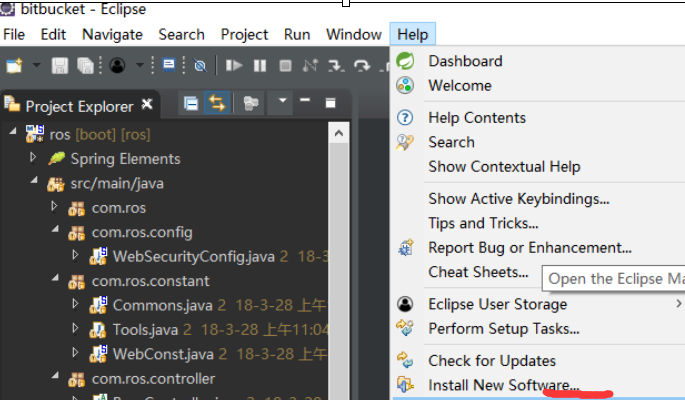Close the Project Explorer view tab
This screenshot has height=400, width=685.
pyautogui.click(x=147, y=104)
